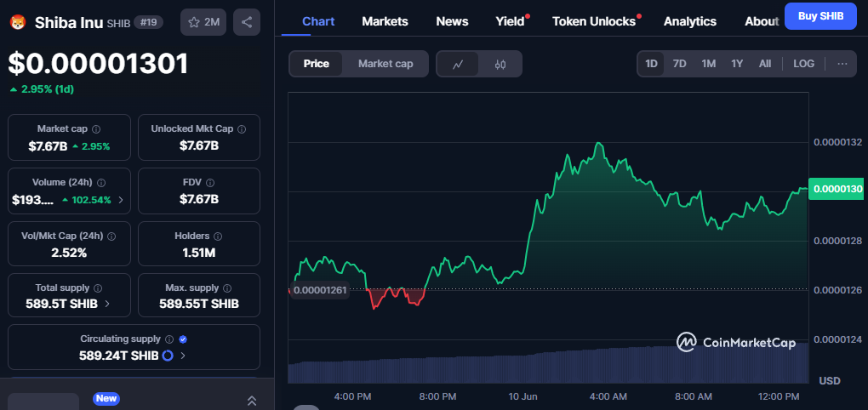
Task: Show FDV info icon
Action: click(x=210, y=183)
